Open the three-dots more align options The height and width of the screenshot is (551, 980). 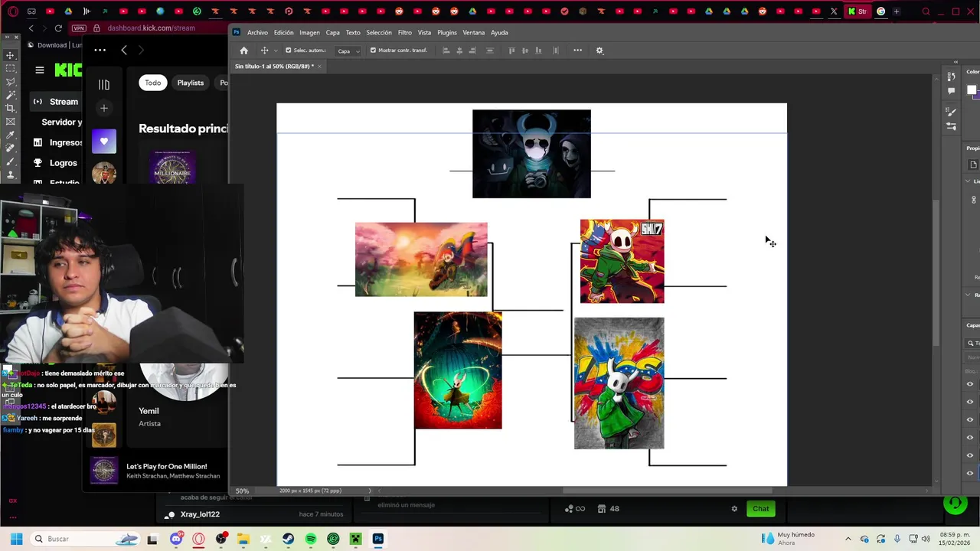point(577,51)
